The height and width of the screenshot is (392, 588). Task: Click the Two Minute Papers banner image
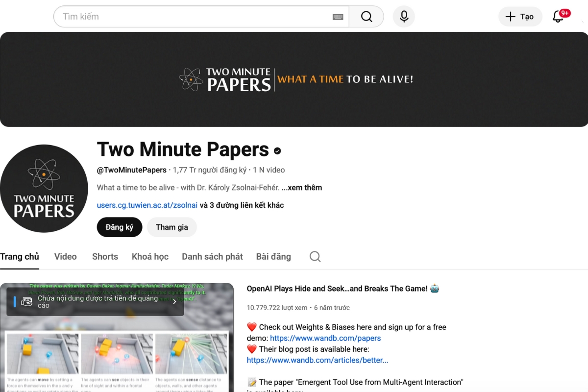point(294,79)
